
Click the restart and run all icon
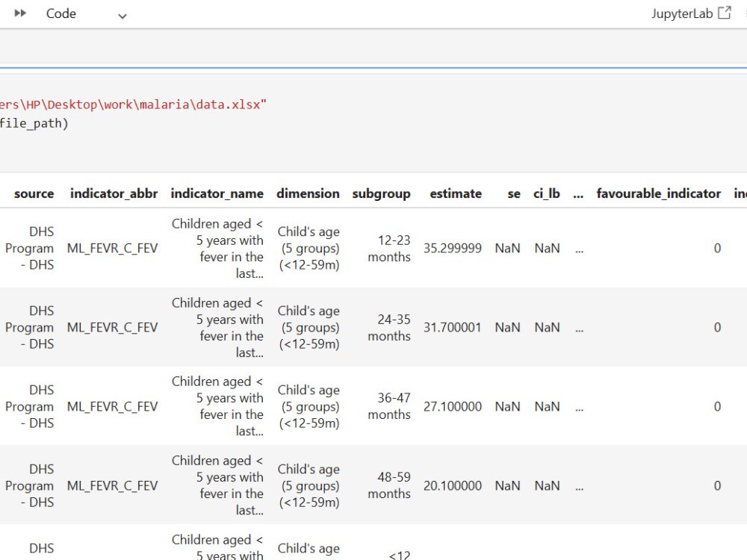click(x=20, y=13)
